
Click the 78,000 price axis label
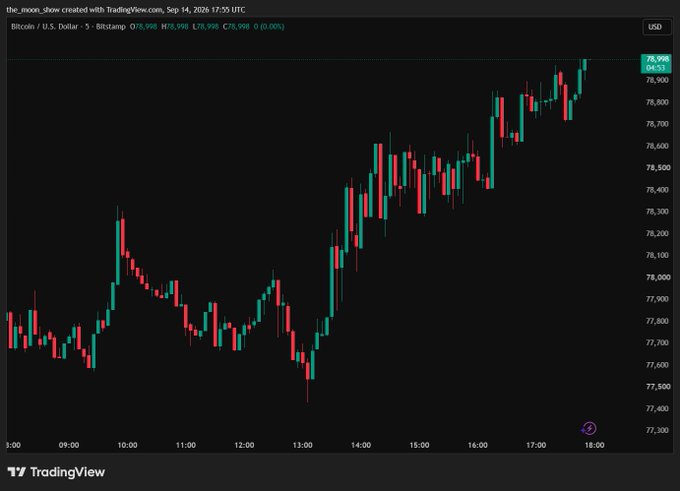[x=657, y=277]
